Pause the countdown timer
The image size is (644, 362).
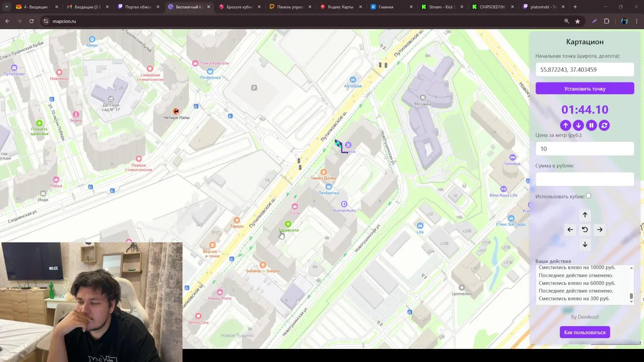(592, 125)
